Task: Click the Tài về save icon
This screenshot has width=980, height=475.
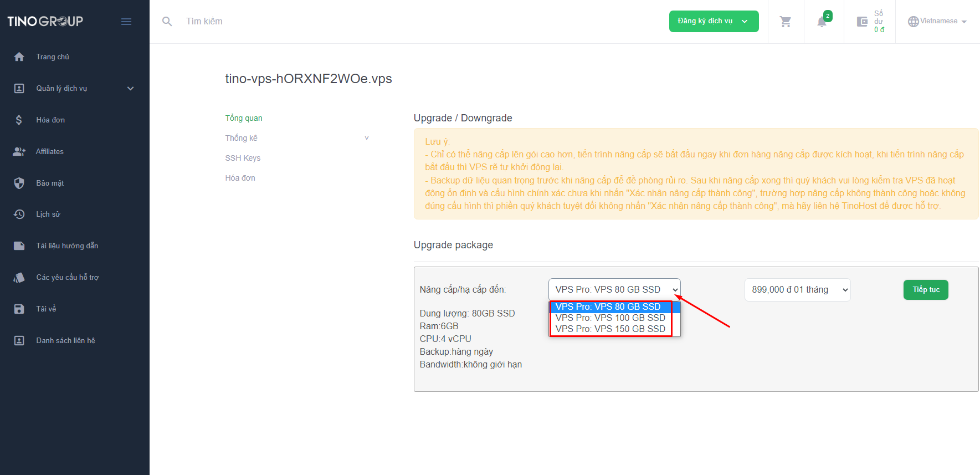Action: [x=19, y=309]
